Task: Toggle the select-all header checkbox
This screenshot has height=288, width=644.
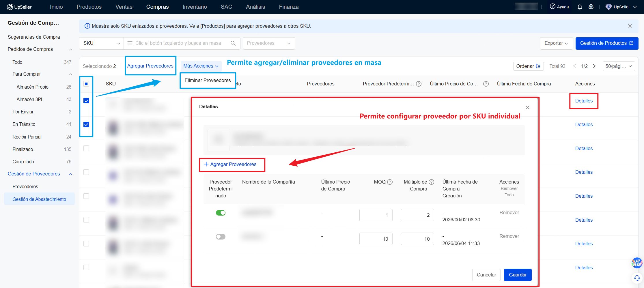Action: 86,84
